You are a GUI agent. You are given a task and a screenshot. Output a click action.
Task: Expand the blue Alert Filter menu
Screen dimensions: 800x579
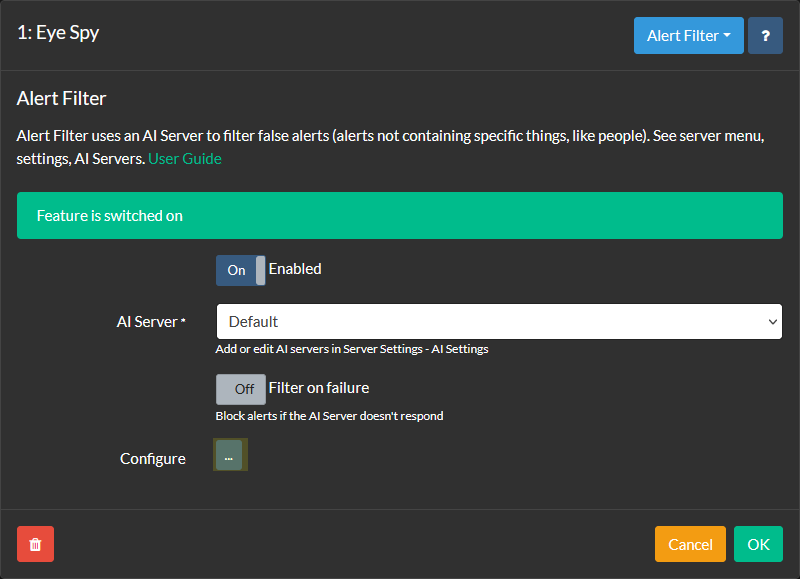coord(688,36)
